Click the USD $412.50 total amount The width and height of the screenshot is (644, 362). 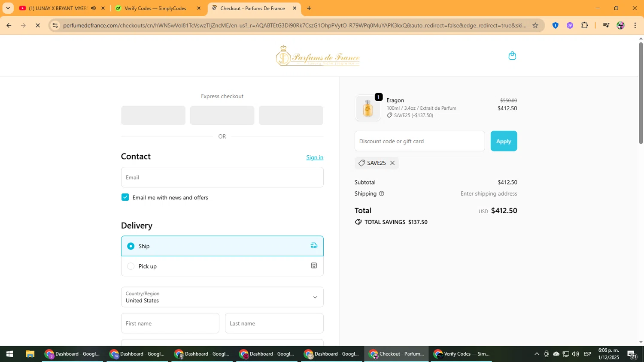point(498,211)
